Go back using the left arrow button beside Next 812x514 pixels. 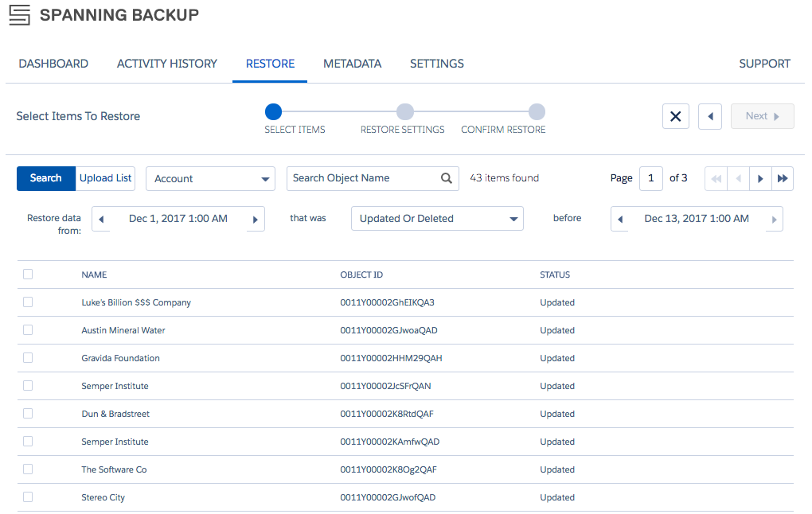click(710, 116)
